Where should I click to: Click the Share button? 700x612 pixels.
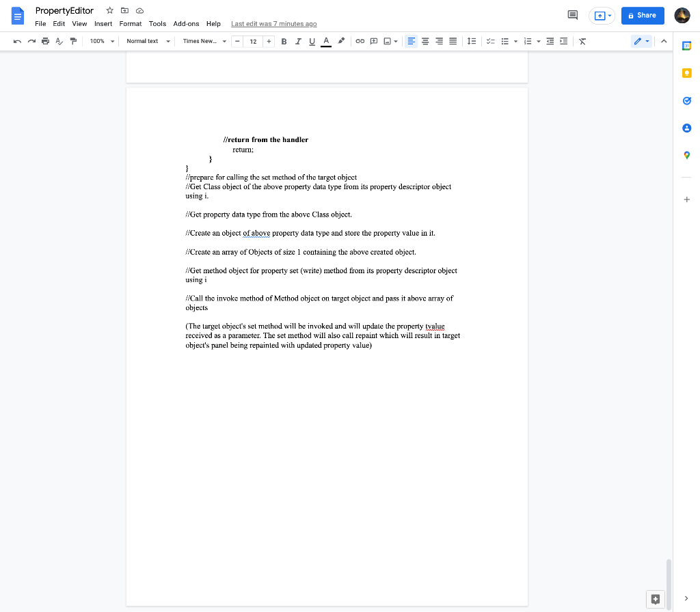click(643, 15)
